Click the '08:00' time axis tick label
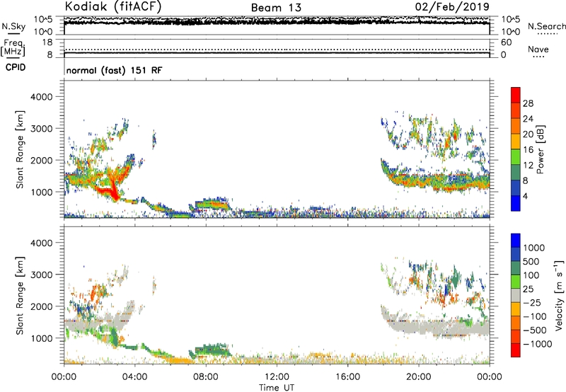Viewport: 566px width, 392px height. (206, 377)
